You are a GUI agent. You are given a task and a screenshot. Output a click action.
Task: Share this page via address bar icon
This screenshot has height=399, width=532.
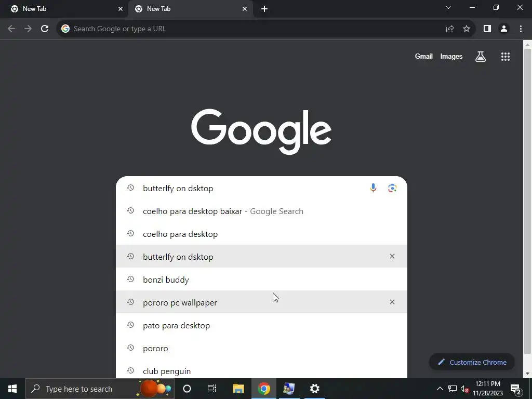coord(450,29)
